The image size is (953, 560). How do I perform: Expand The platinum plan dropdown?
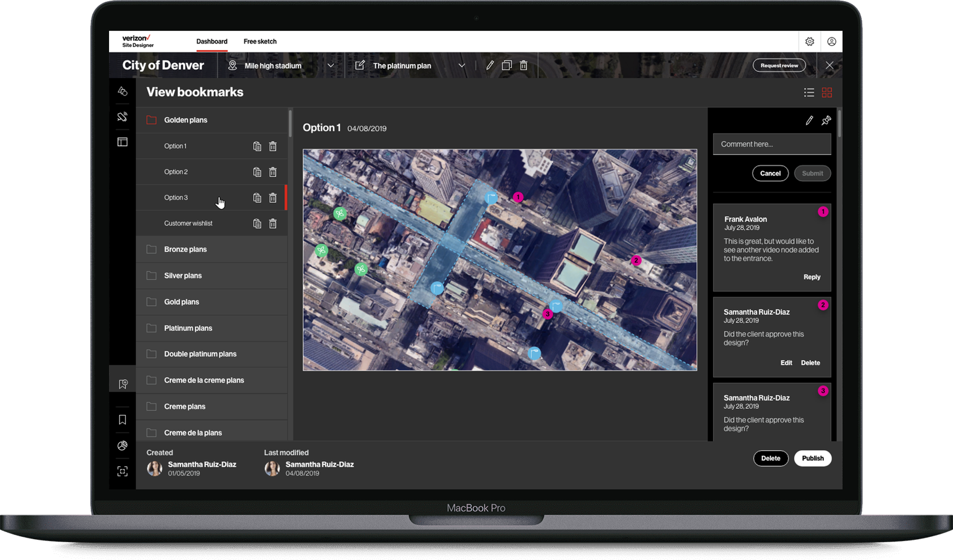[462, 65]
